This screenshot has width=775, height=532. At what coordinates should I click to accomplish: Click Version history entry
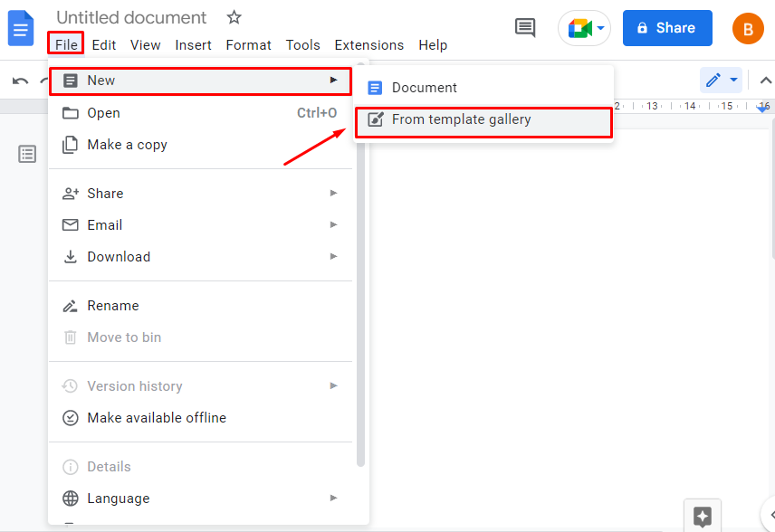(200, 386)
